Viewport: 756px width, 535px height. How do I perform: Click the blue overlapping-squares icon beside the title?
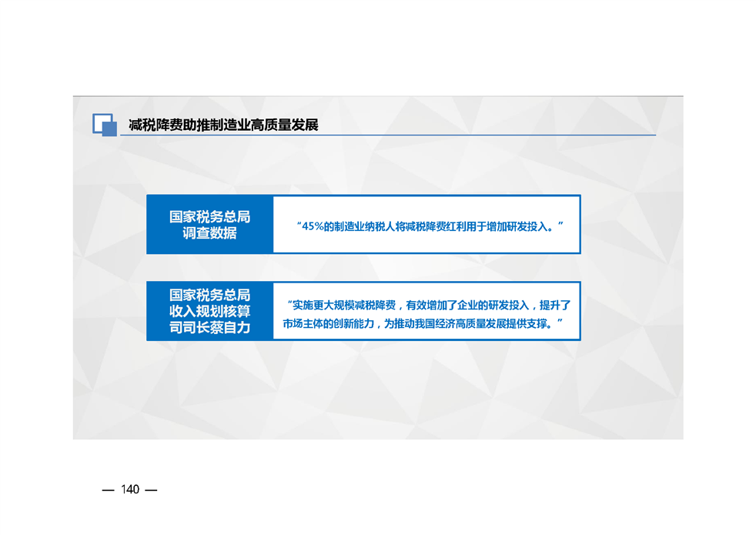(104, 125)
